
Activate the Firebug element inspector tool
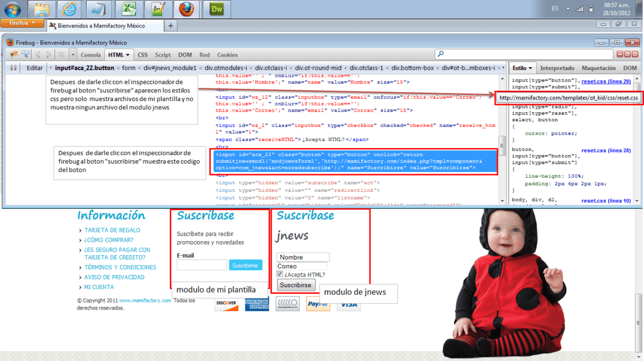pos(25,54)
